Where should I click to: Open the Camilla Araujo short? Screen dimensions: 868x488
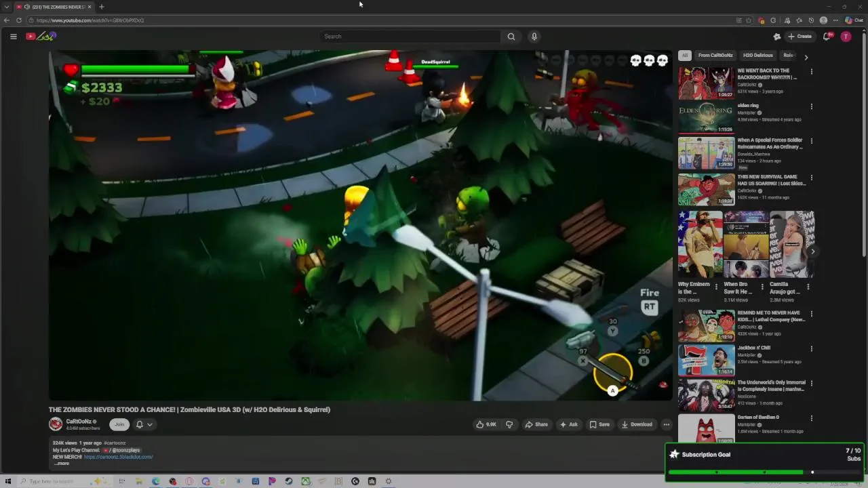tap(791, 245)
